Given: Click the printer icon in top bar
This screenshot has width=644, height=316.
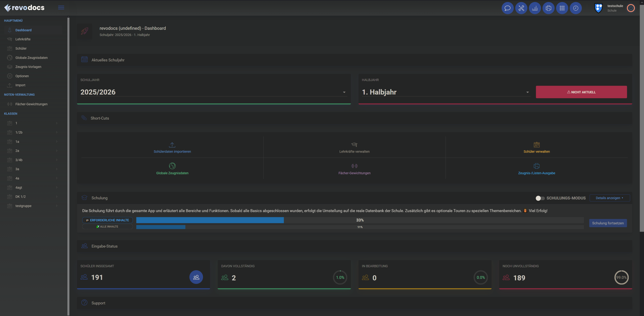Looking at the screenshot, I should tap(548, 8).
